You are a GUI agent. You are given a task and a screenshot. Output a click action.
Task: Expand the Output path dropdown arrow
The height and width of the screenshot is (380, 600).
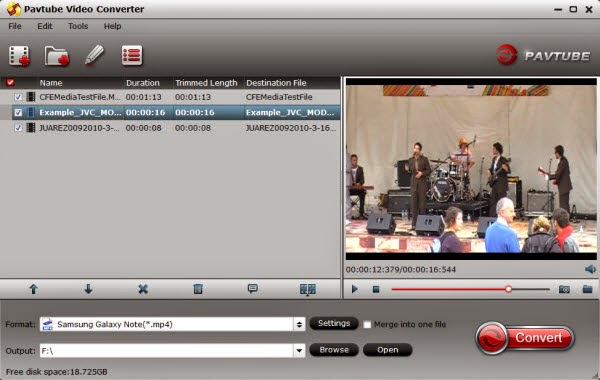tap(299, 351)
